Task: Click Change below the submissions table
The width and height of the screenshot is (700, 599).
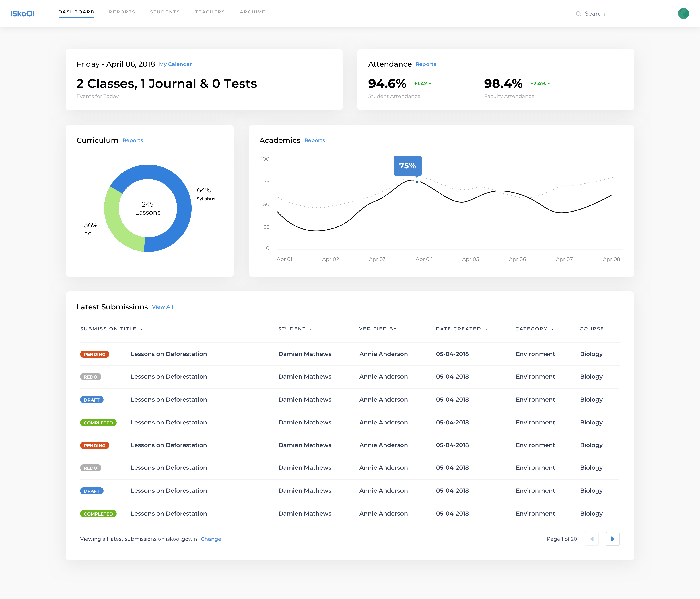Action: click(x=211, y=539)
